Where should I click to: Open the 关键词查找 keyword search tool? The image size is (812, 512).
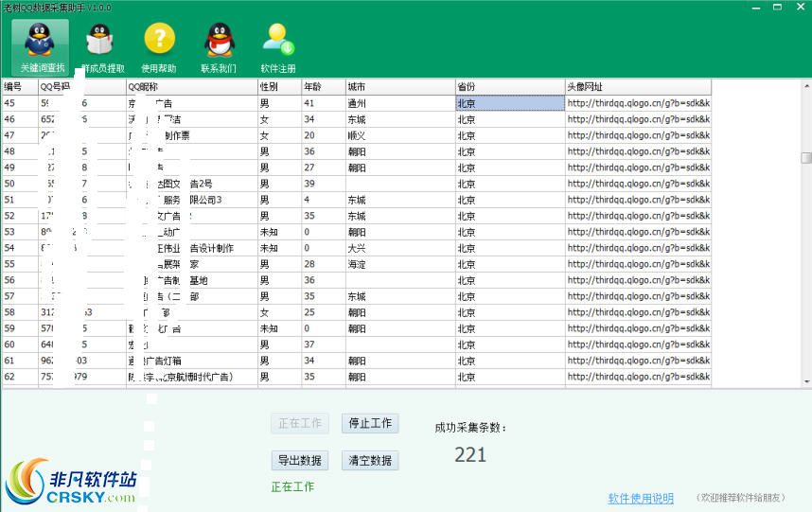pyautogui.click(x=41, y=47)
